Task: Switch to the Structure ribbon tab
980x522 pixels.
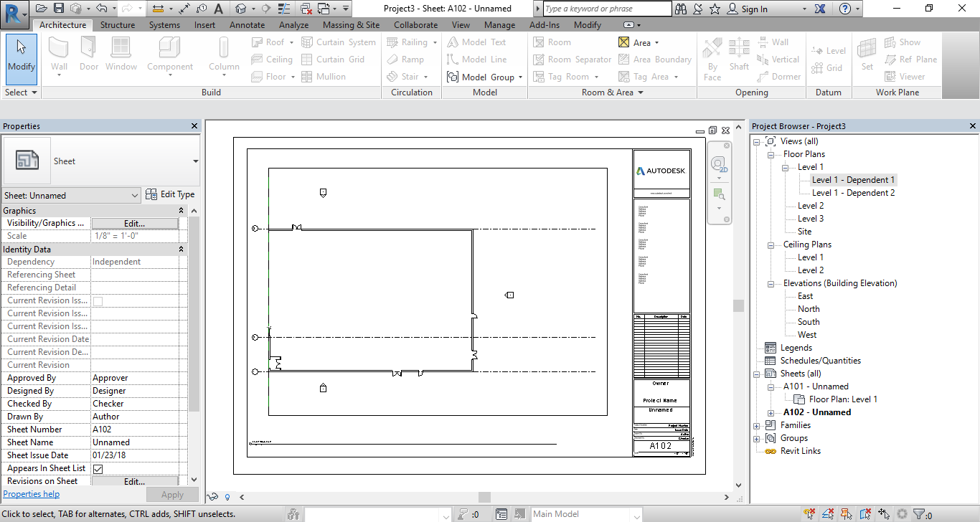Action: (118, 25)
